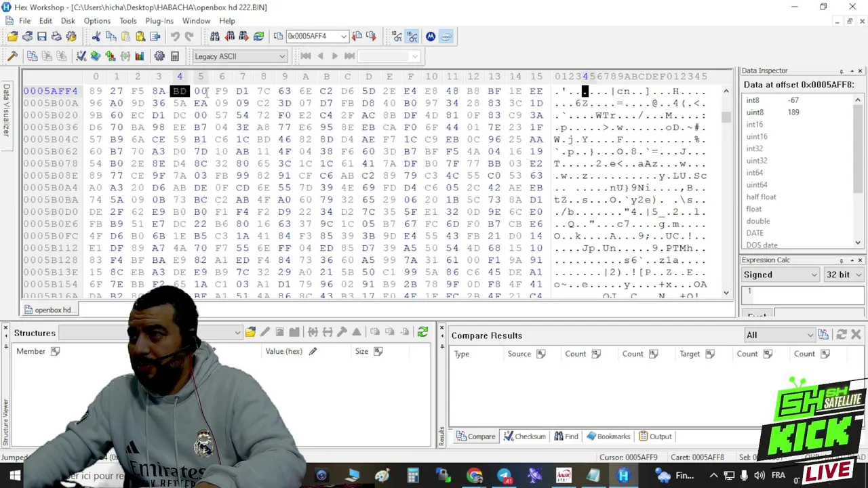The image size is (868, 488).
Task: Open the Plug-ins menu
Action: coord(159,21)
